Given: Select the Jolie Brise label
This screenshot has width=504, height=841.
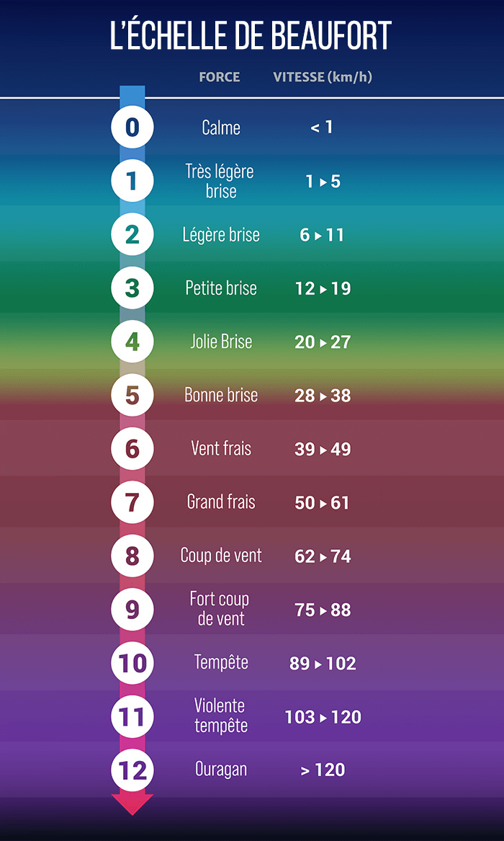Looking at the screenshot, I should pos(221,342).
